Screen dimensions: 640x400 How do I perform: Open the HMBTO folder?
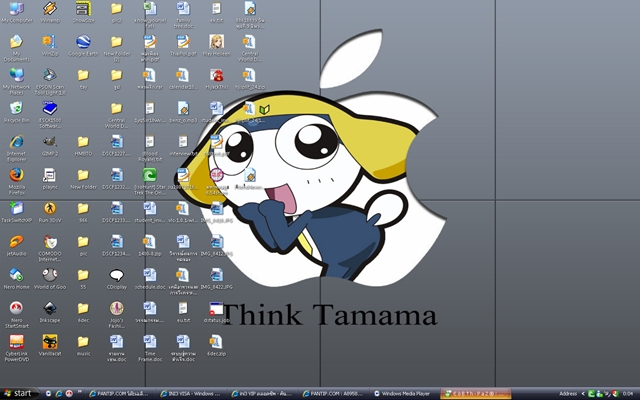tap(83, 146)
